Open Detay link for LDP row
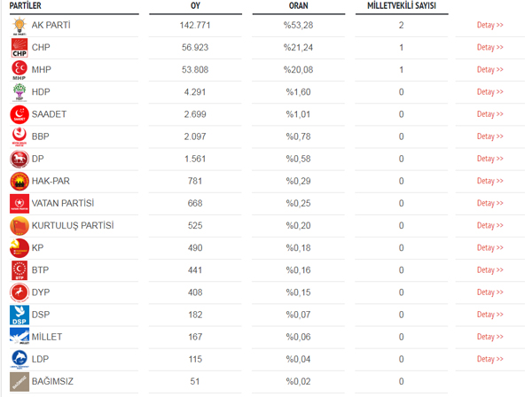The image size is (532, 397). click(490, 359)
